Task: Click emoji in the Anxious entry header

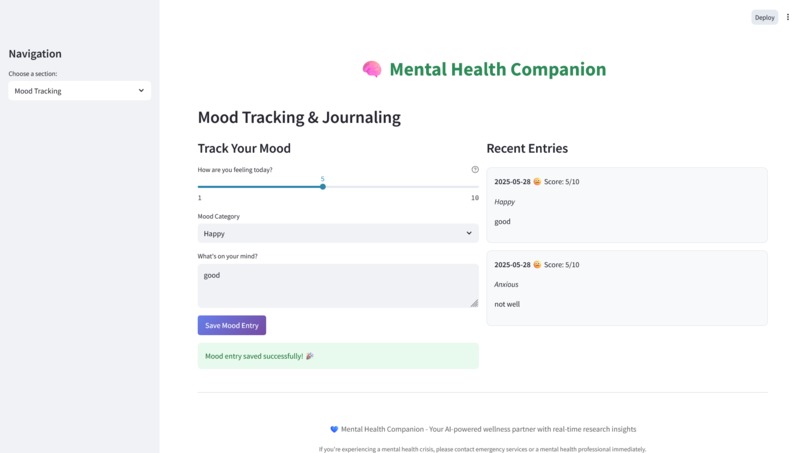Action: click(537, 265)
